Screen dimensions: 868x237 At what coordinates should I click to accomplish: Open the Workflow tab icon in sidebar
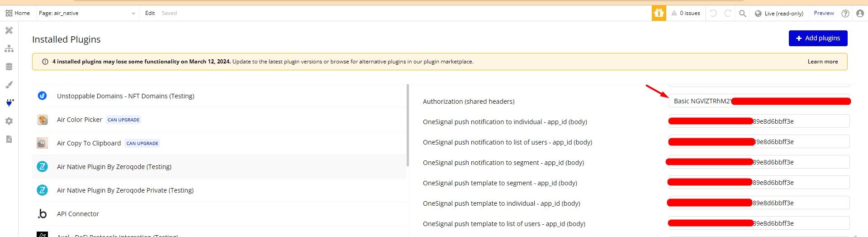point(9,48)
